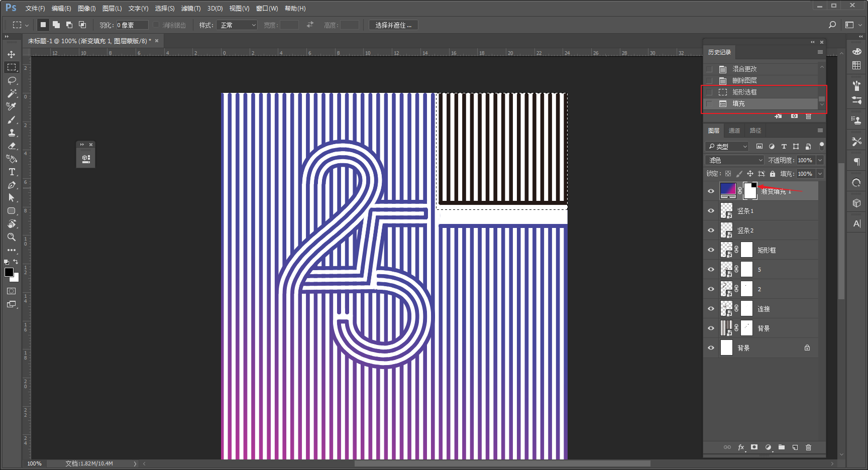Viewport: 868px width, 470px height.
Task: Click the gradient fill layer thumbnail
Action: pos(728,191)
